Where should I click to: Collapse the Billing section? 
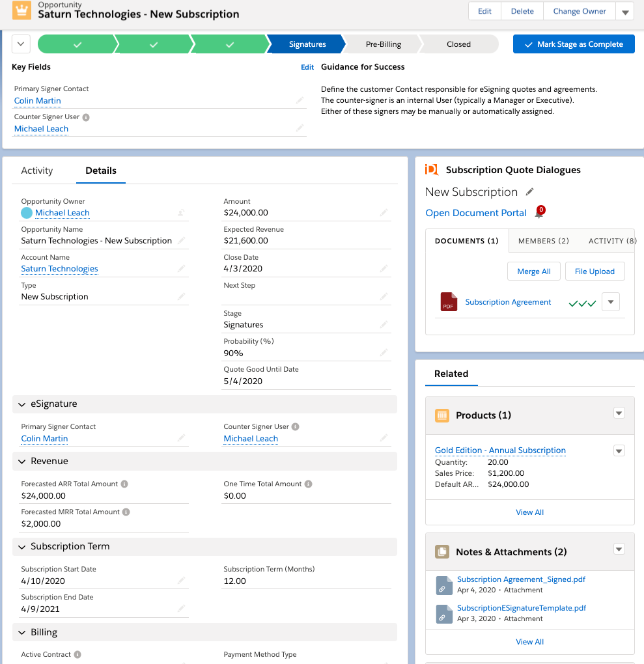[22, 633]
